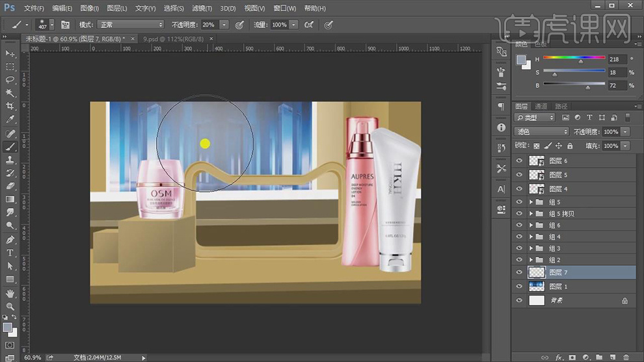The height and width of the screenshot is (362, 644).
Task: Switch to the 9.psd document tab
Action: pos(173,39)
